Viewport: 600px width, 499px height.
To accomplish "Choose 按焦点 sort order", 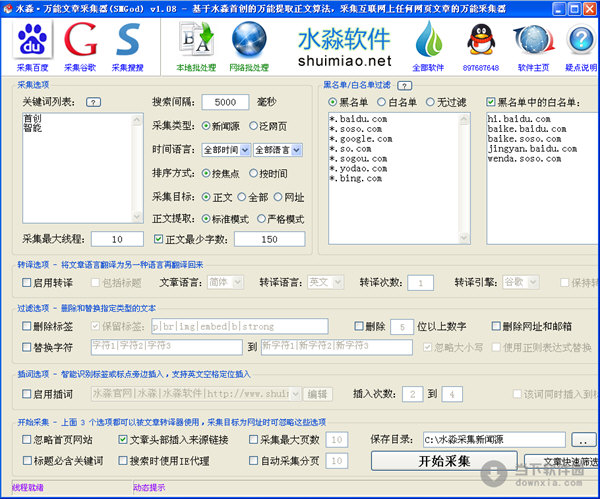I will tap(220, 173).
